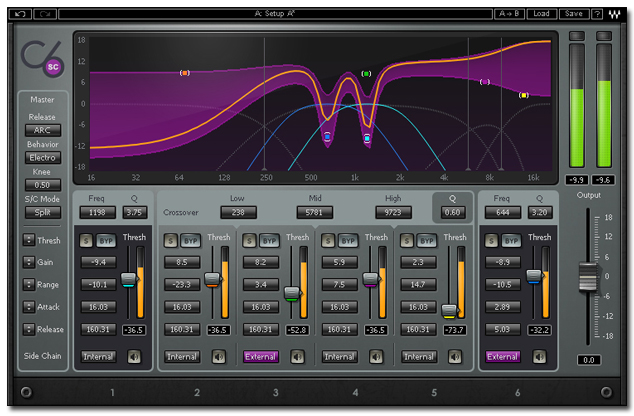Select the orange band marker on graph
The width and height of the screenshot is (634, 416).
185,73
